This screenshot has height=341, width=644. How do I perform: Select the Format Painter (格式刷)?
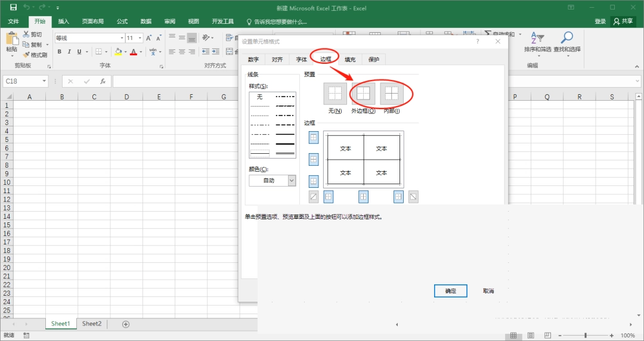pos(35,55)
